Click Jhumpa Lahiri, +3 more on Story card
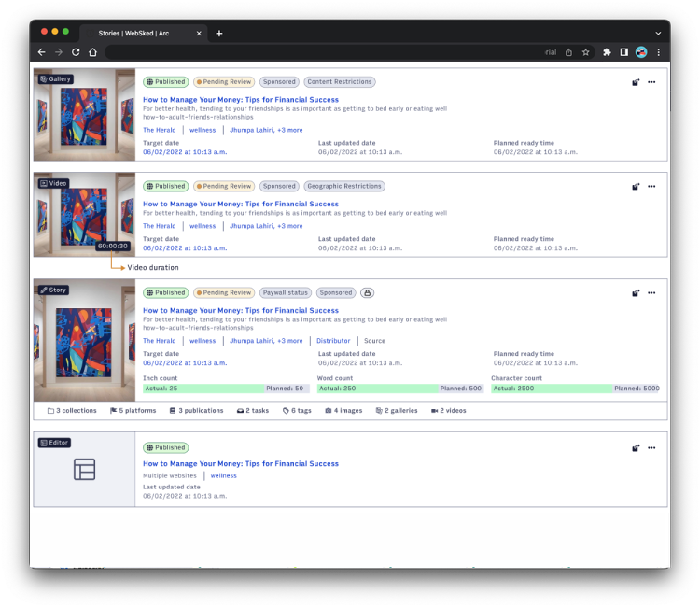The height and width of the screenshot is (608, 700). click(266, 341)
